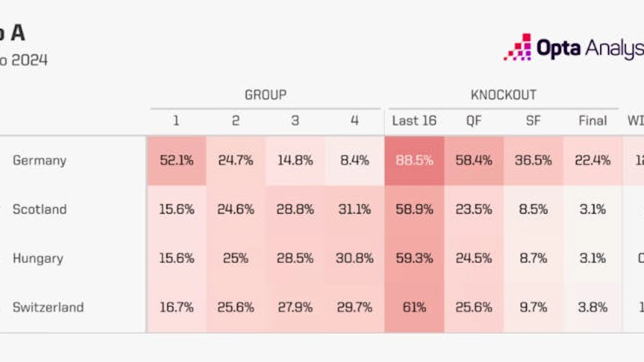The height and width of the screenshot is (362, 644).
Task: Click the QF column header
Action: 474,121
